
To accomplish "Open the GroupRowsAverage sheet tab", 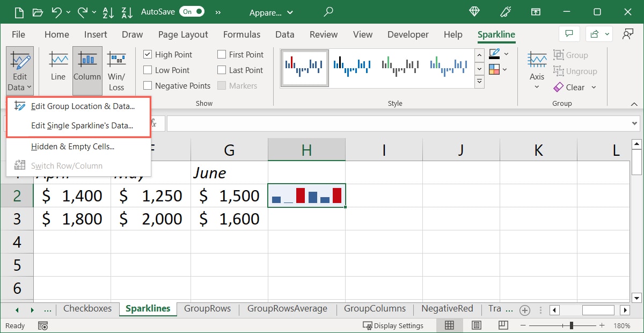I will (287, 309).
